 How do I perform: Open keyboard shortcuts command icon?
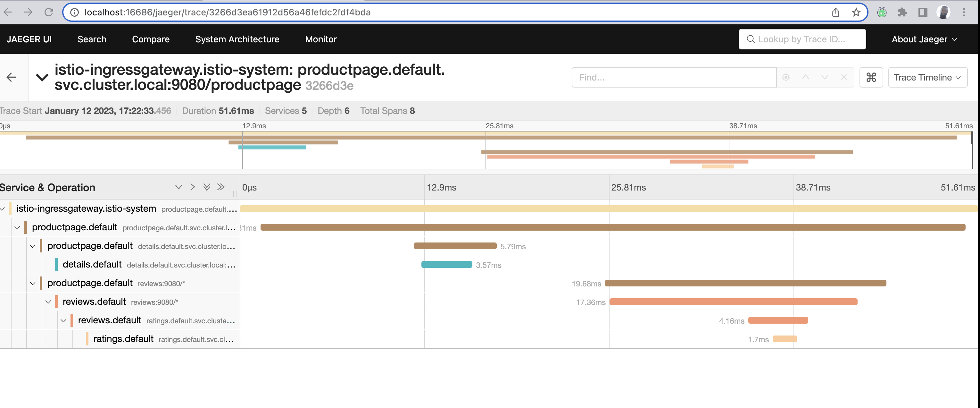tap(871, 77)
